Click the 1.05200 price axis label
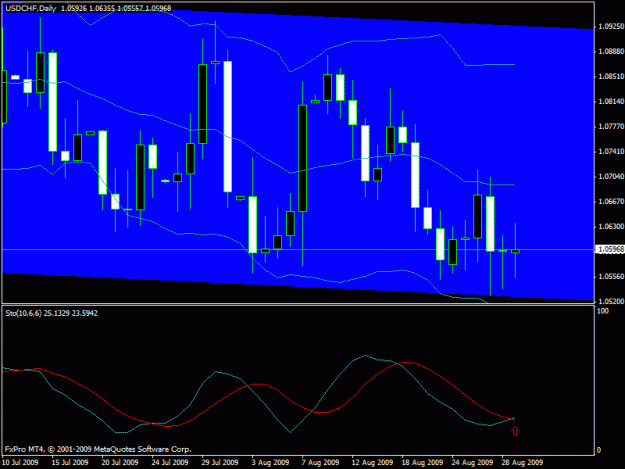 click(x=611, y=301)
